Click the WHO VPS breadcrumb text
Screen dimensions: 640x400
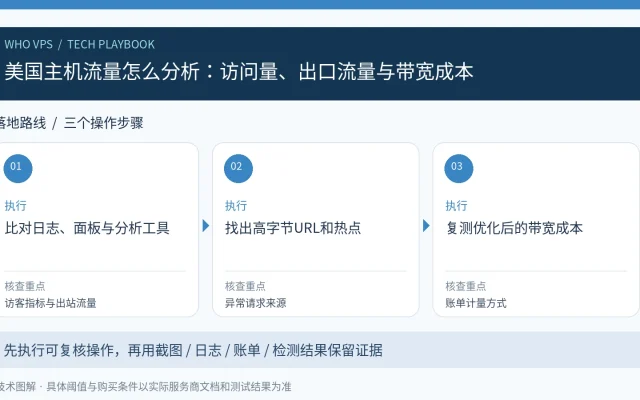(29, 44)
